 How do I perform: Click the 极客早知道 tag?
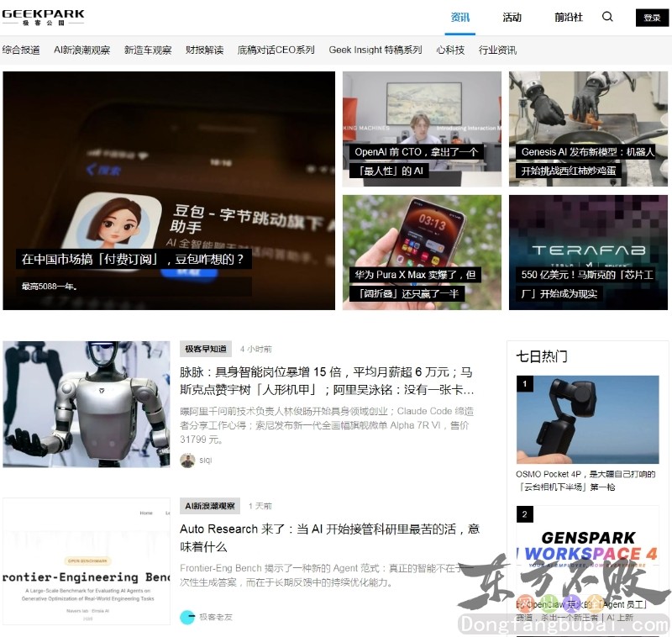tap(206, 349)
